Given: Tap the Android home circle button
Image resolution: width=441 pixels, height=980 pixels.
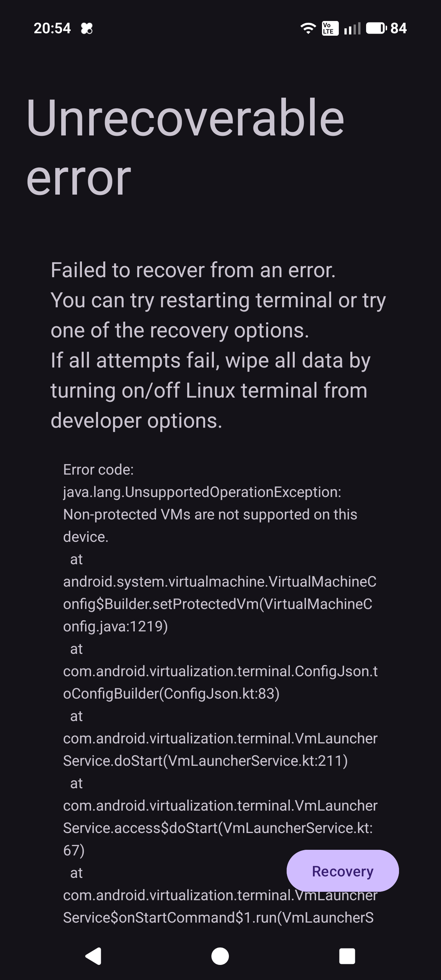Looking at the screenshot, I should pyautogui.click(x=220, y=956).
